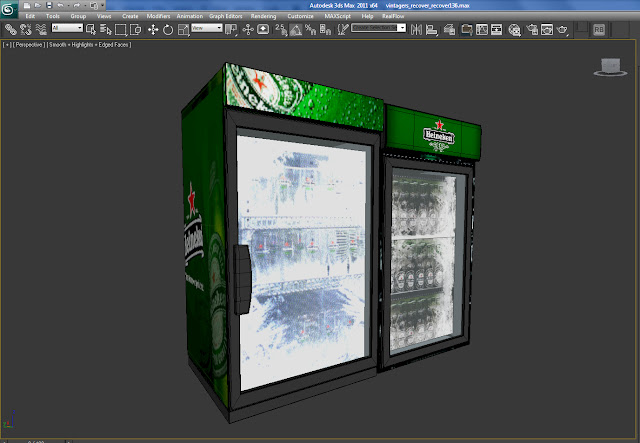Image resolution: width=640 pixels, height=443 pixels.
Task: Activate the Select and Rotate tool
Action: click(168, 29)
